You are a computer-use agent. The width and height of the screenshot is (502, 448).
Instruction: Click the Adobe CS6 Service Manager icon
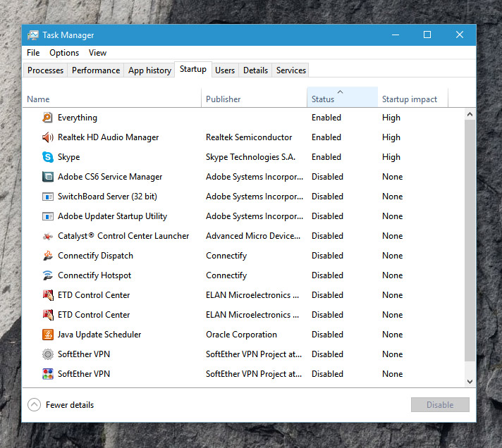(47, 177)
